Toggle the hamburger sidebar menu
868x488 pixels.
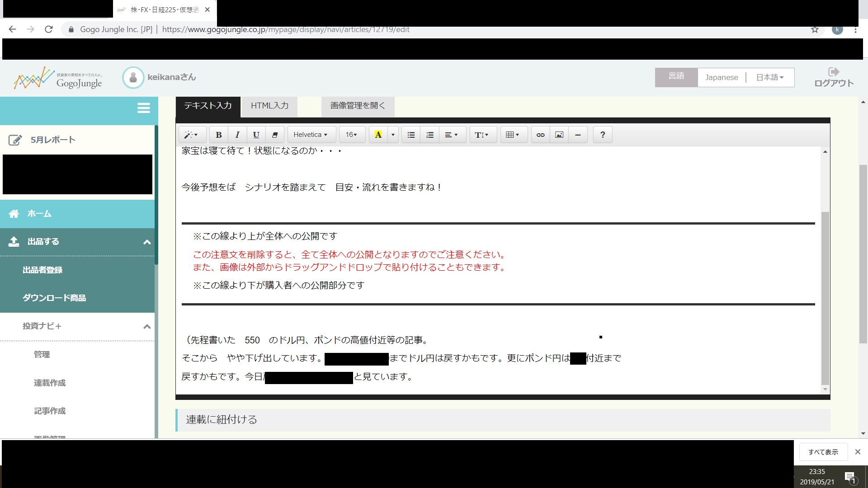tap(143, 108)
